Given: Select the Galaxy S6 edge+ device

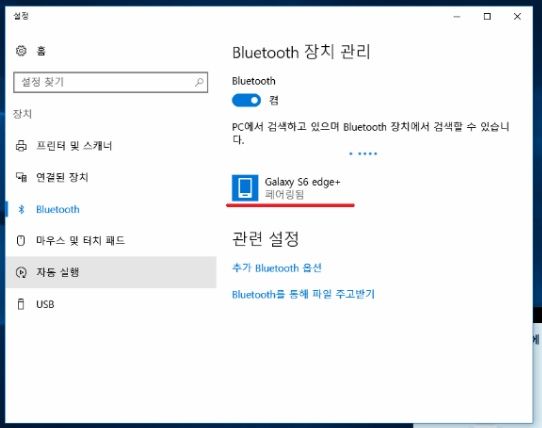Looking at the screenshot, I should click(287, 188).
